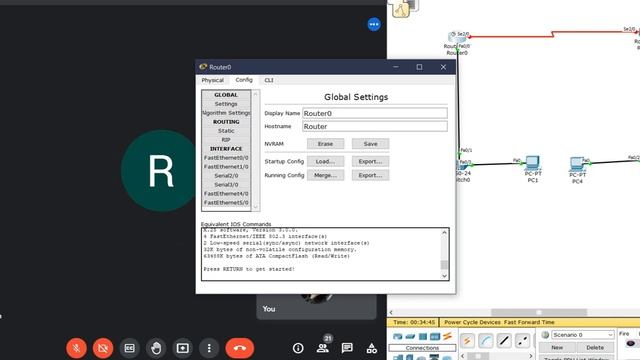The width and height of the screenshot is (640, 360).
Task: Open more options three-dot menu in meeting bar
Action: [209, 348]
